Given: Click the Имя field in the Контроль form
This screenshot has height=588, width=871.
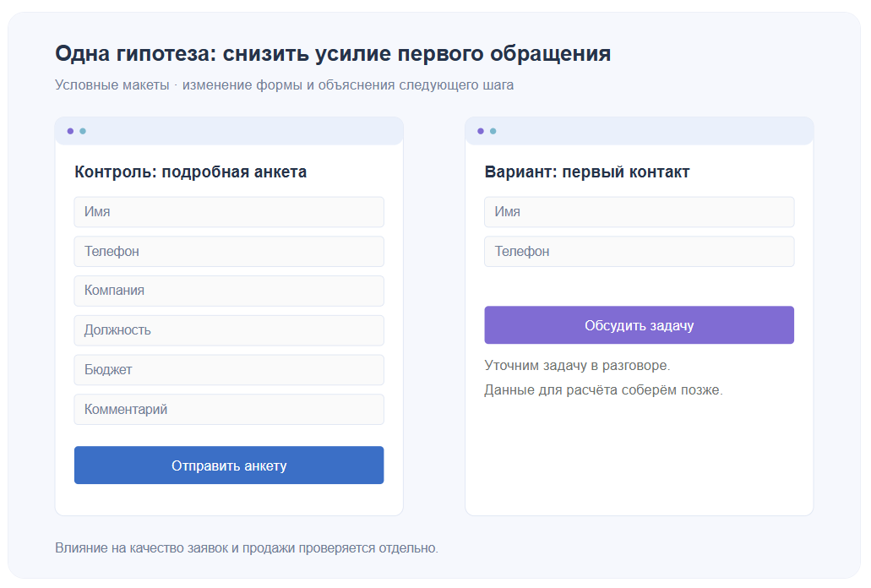Looking at the screenshot, I should click(229, 211).
